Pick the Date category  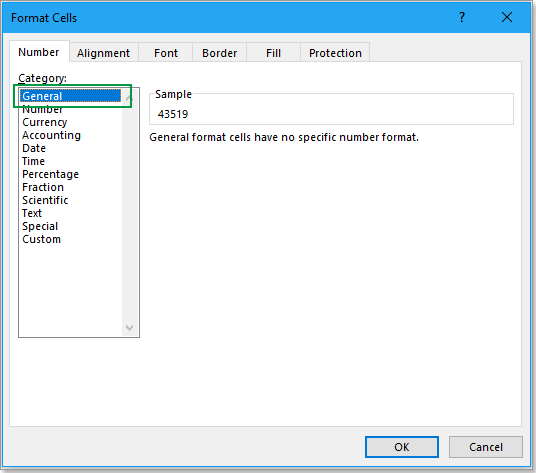[x=34, y=148]
